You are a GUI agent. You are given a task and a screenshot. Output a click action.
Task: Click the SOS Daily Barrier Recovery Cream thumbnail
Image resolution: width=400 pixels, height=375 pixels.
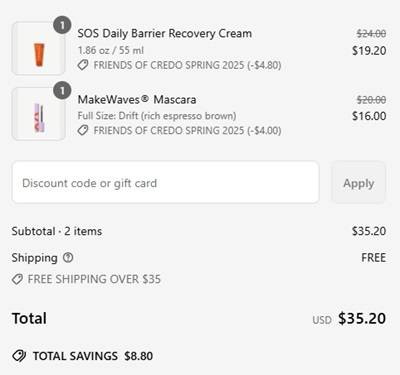[x=38, y=49]
